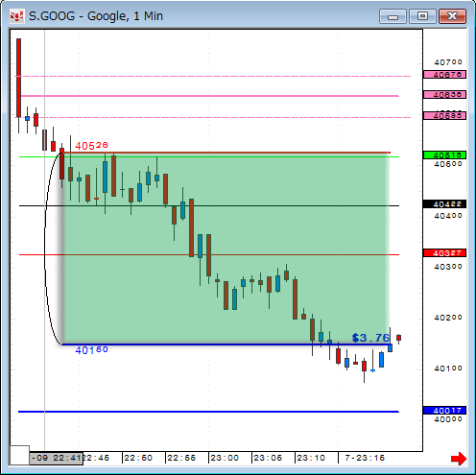The width and height of the screenshot is (476, 475).
Task: Click the pink 40636 price label
Action: 444,95
